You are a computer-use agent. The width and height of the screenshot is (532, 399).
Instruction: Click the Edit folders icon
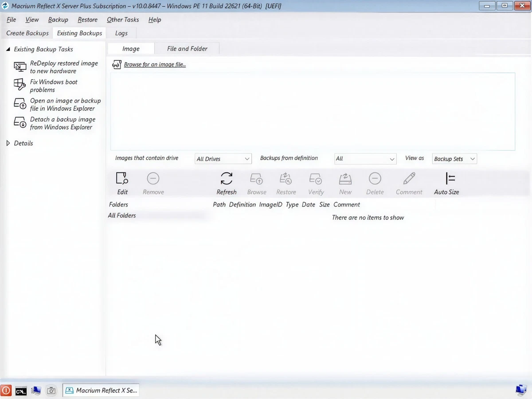pos(122,179)
